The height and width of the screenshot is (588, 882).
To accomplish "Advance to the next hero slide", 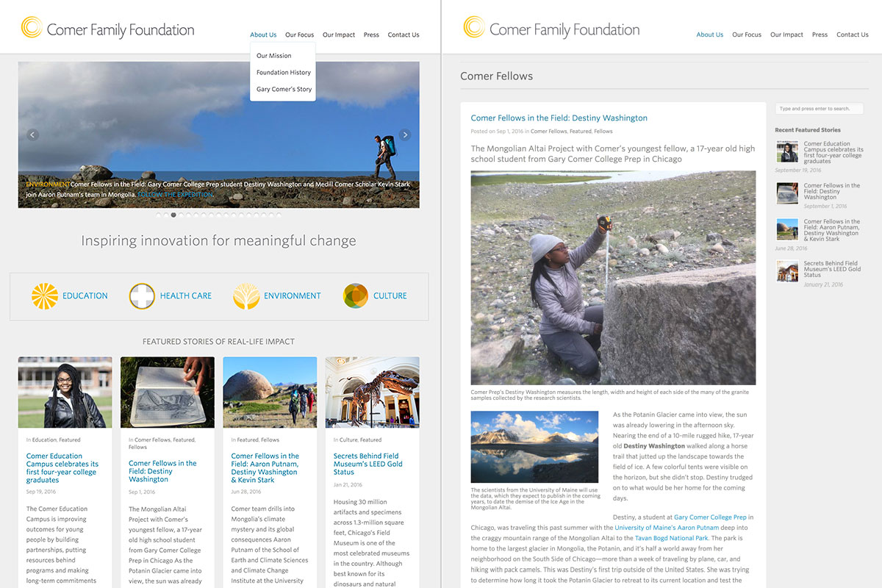I will [405, 135].
